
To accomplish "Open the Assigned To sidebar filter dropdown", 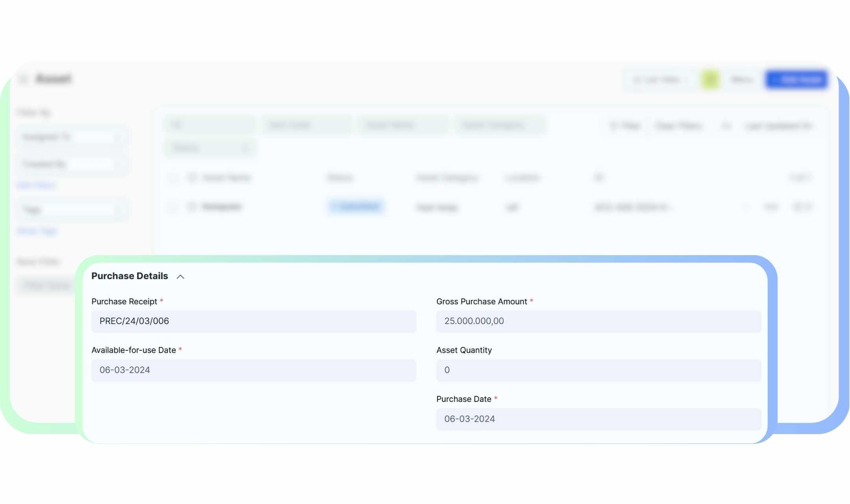I will tap(71, 137).
